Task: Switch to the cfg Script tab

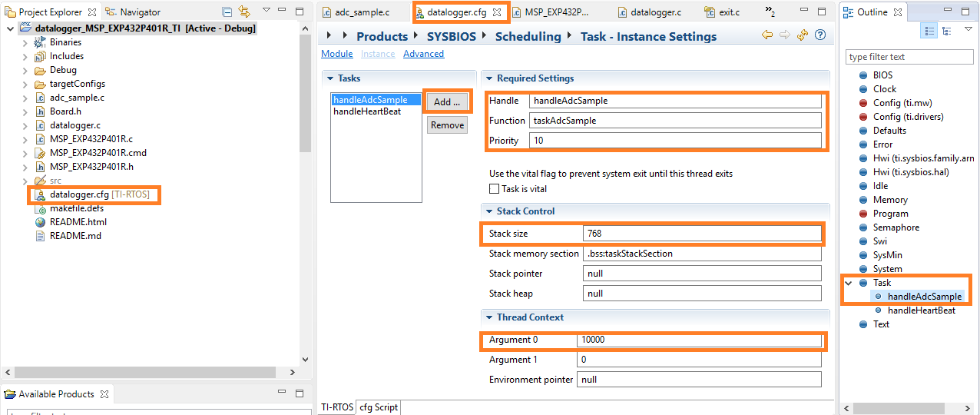Action: [379, 407]
